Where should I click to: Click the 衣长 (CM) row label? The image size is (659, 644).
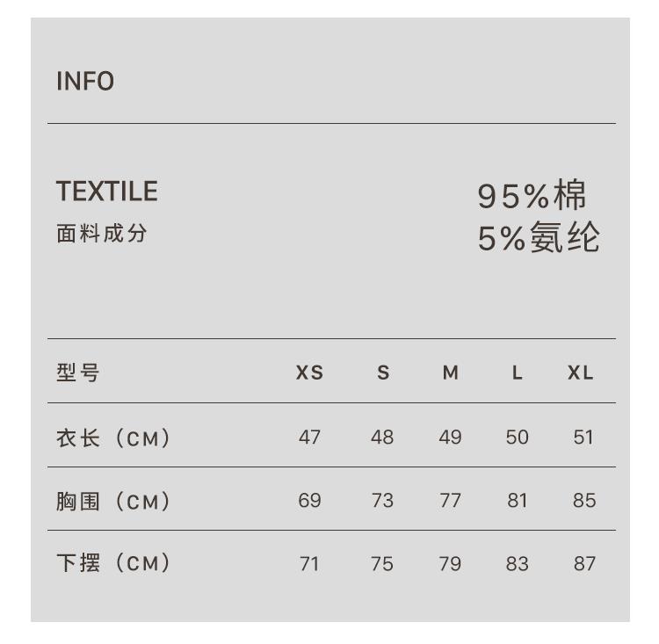pos(113,437)
